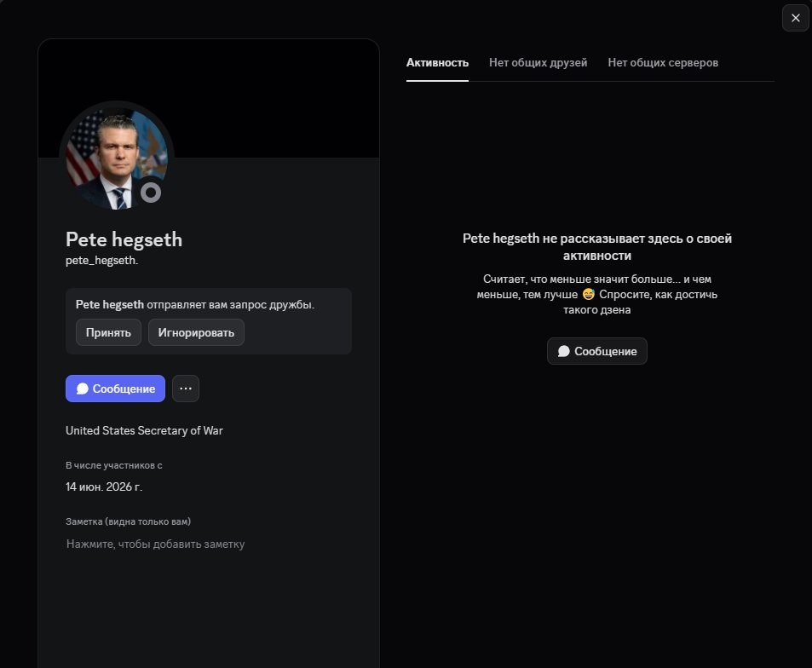Open the three-dots more options button
The width and height of the screenshot is (812, 668).
click(x=186, y=389)
